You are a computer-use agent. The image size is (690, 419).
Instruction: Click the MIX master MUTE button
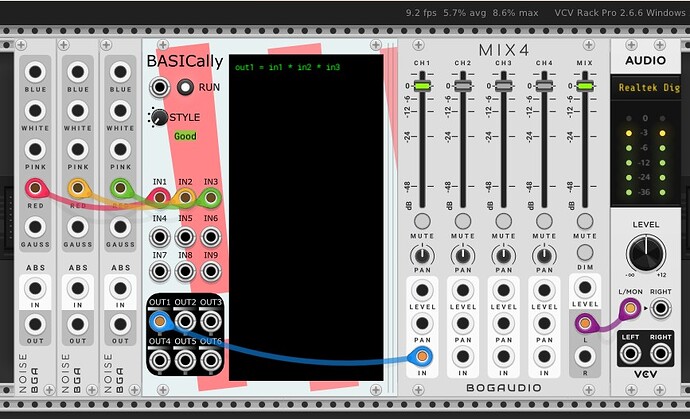586,221
